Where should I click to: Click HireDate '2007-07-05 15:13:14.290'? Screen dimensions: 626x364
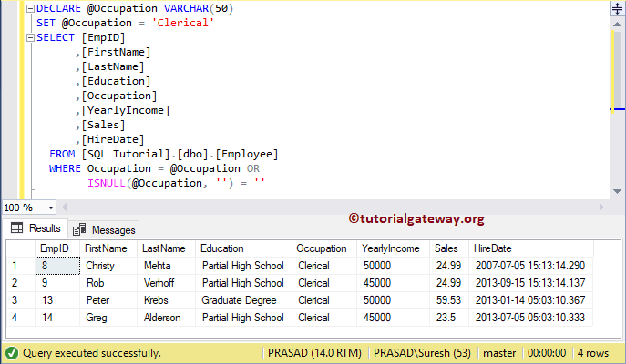click(531, 266)
